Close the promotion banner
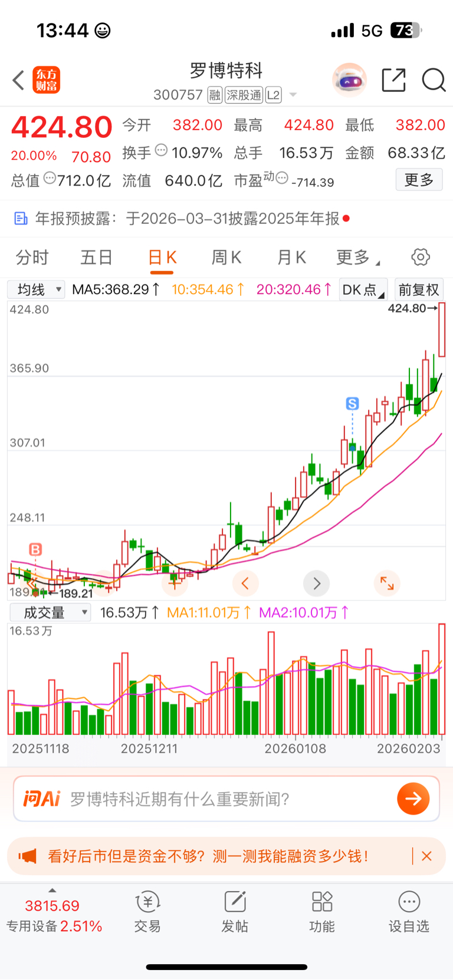Image resolution: width=453 pixels, height=980 pixels. tap(427, 856)
